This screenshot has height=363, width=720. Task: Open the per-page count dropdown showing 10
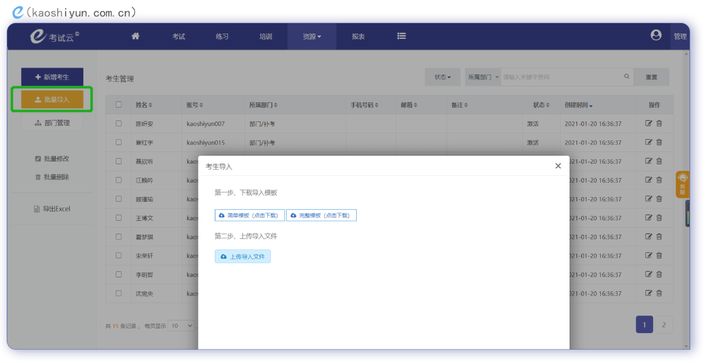(x=181, y=325)
